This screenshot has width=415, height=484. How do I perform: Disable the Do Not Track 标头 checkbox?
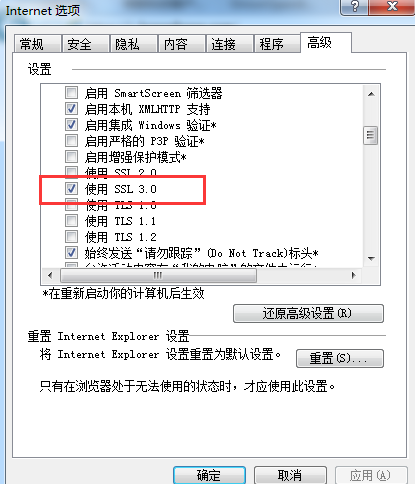click(71, 253)
